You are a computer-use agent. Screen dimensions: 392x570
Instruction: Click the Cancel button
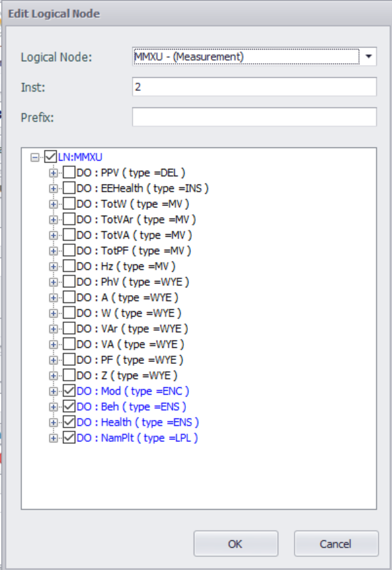coord(335,544)
